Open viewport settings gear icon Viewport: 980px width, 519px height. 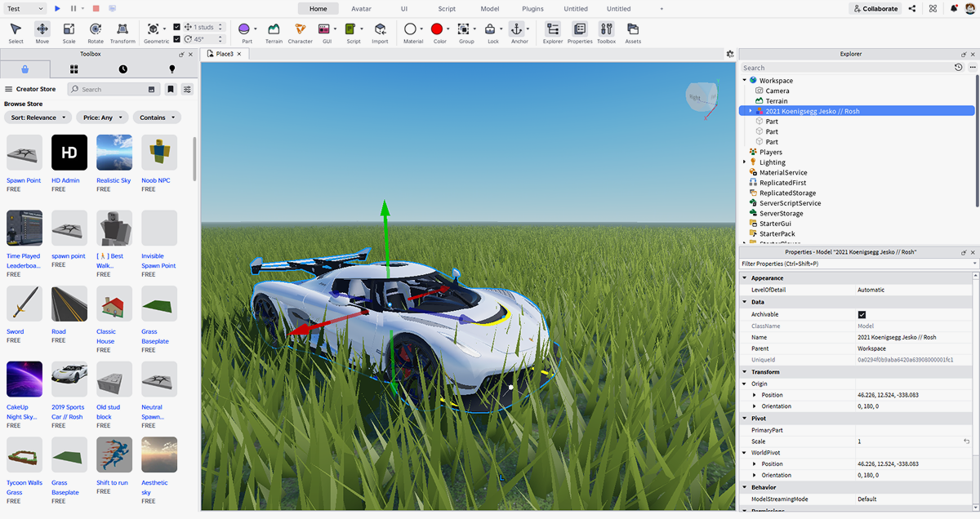pos(729,53)
